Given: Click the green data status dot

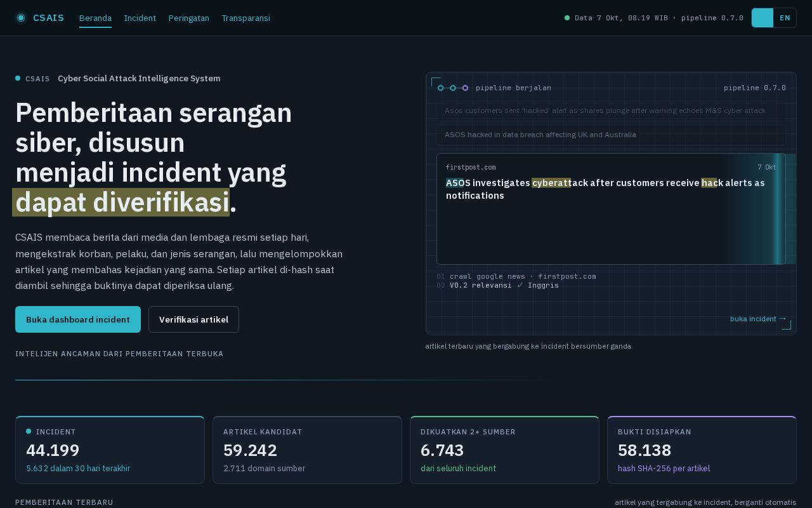Looking at the screenshot, I should point(567,18).
